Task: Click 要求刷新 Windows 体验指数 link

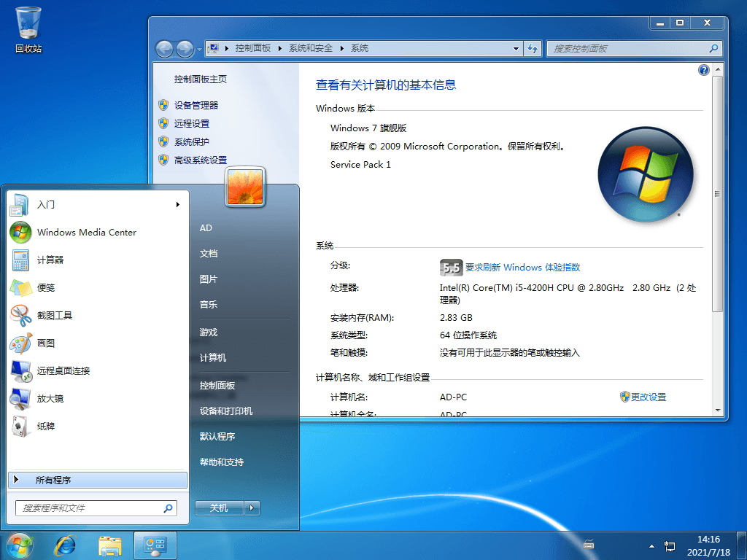Action: tap(522, 267)
